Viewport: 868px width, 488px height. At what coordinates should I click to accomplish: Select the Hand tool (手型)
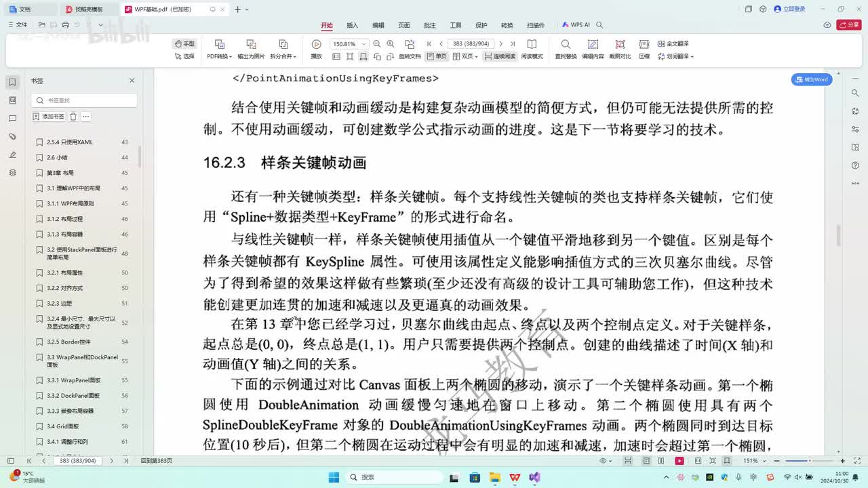pyautogui.click(x=184, y=43)
